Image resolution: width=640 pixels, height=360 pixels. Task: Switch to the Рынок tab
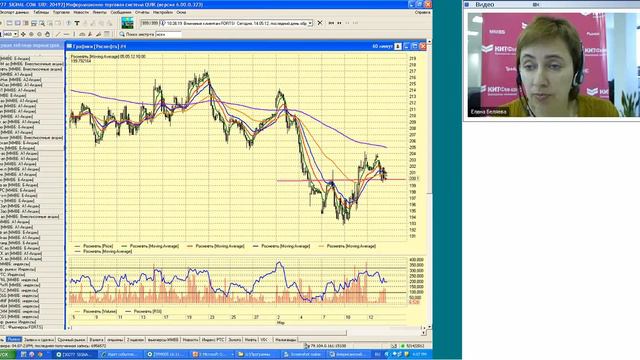point(13,340)
